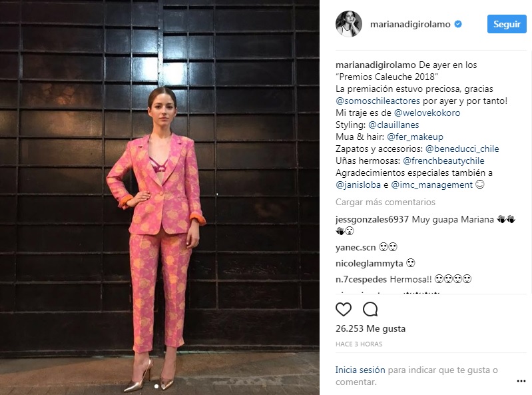Open the @somoschileactores mention link
Viewport: 532px width, 395px height.
coord(378,101)
